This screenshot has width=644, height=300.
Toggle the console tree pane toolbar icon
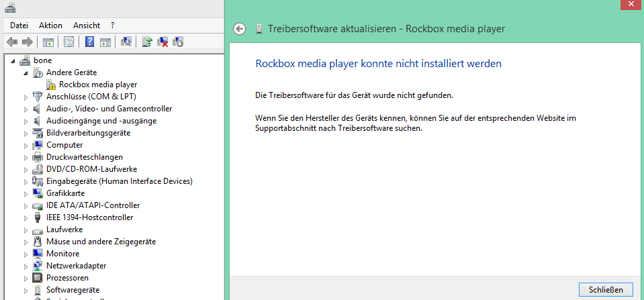click(x=48, y=42)
